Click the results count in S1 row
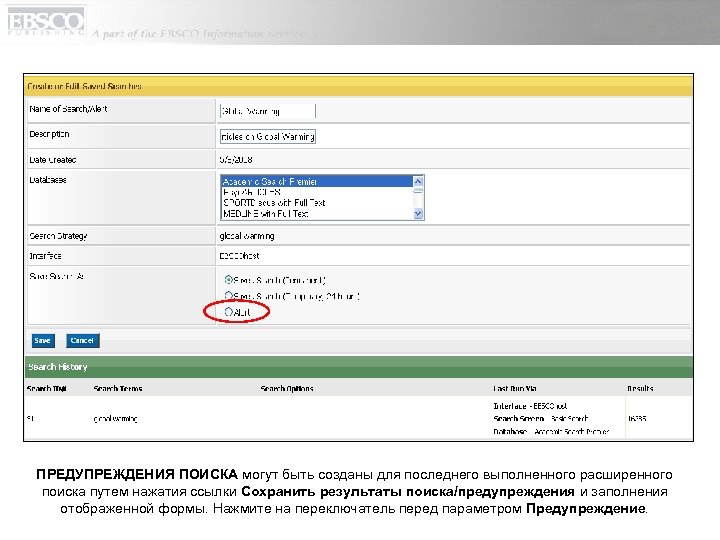The height and width of the screenshot is (540, 720). [x=637, y=418]
